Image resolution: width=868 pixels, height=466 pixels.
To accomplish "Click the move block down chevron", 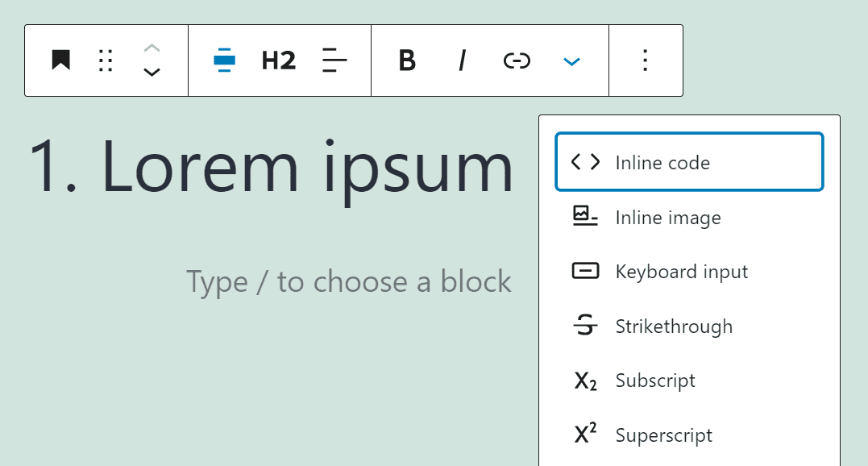I will tap(151, 73).
